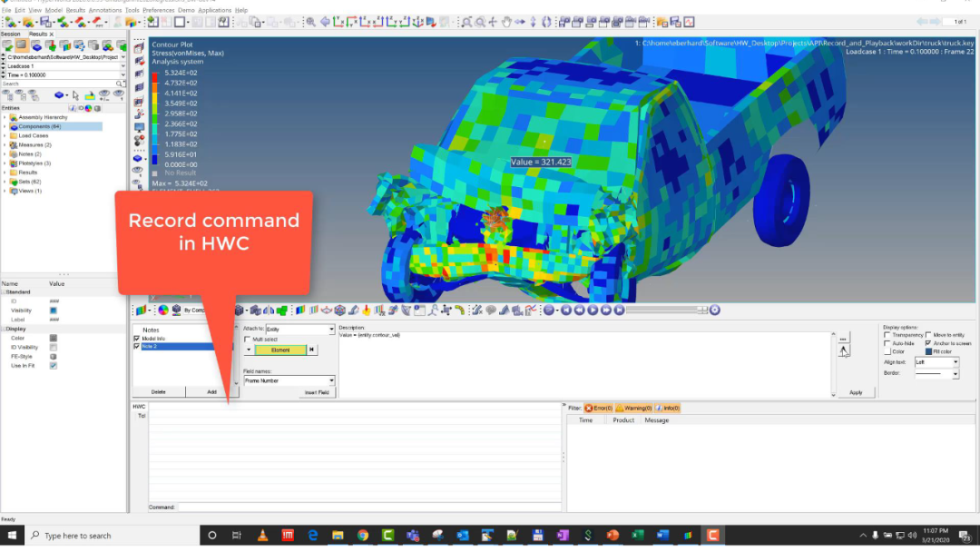
Task: Open the animation controls round icon
Action: click(x=714, y=310)
